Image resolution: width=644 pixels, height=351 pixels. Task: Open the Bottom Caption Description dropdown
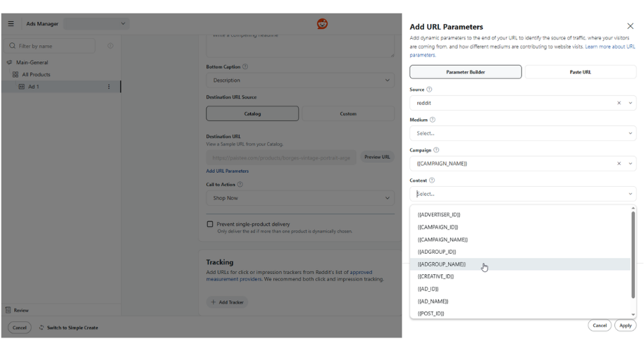(x=300, y=80)
